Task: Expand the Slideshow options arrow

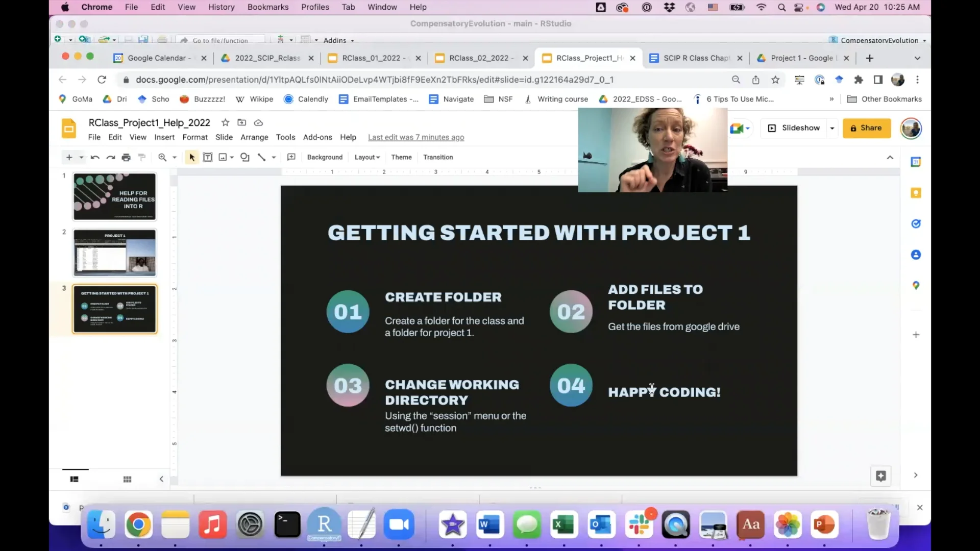Action: tap(832, 128)
